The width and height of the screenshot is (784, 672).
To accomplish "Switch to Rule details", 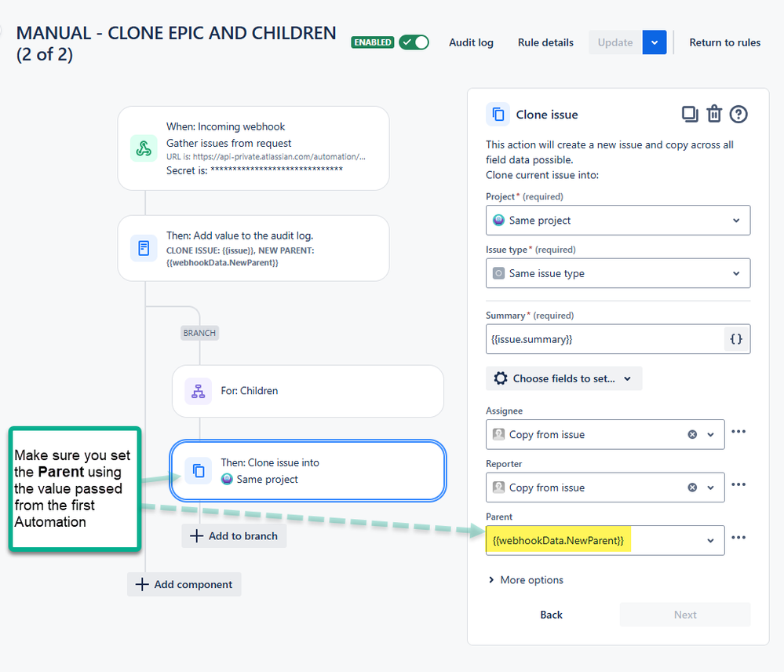I will pyautogui.click(x=545, y=42).
